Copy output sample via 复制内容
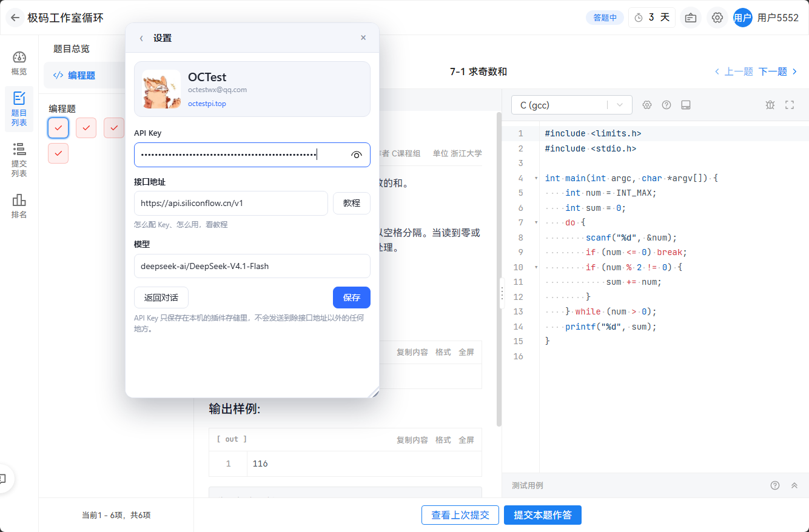 click(x=412, y=440)
